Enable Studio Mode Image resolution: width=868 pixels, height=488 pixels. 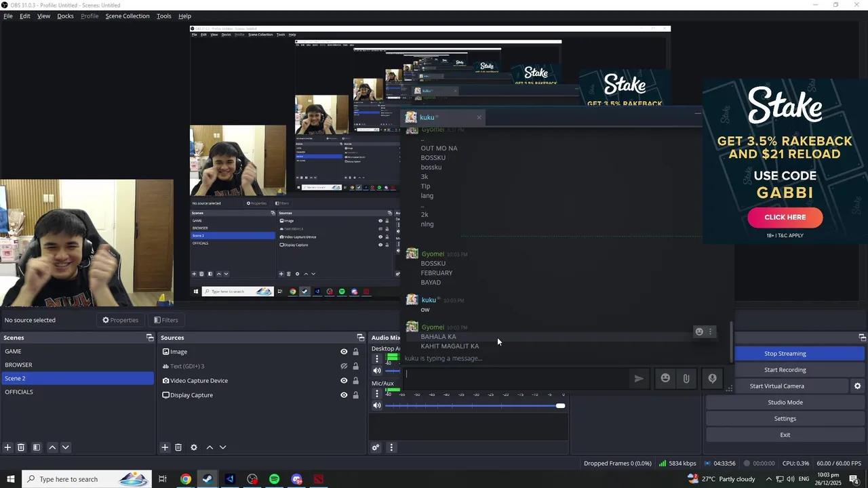point(785,402)
